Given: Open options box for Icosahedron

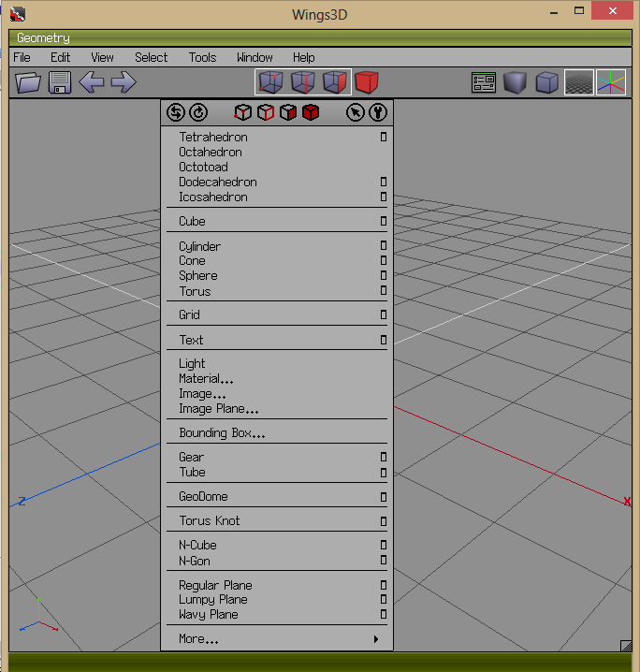Looking at the screenshot, I should pyautogui.click(x=384, y=197).
